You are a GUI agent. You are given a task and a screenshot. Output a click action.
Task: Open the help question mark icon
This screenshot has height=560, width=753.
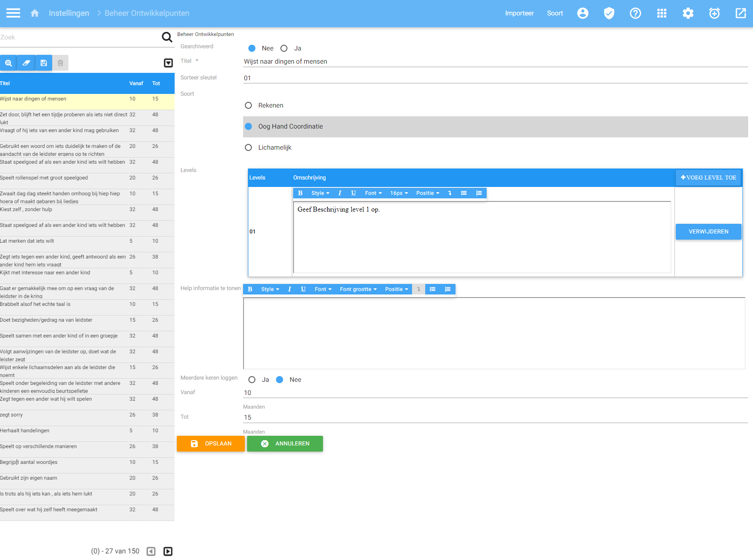pos(635,13)
